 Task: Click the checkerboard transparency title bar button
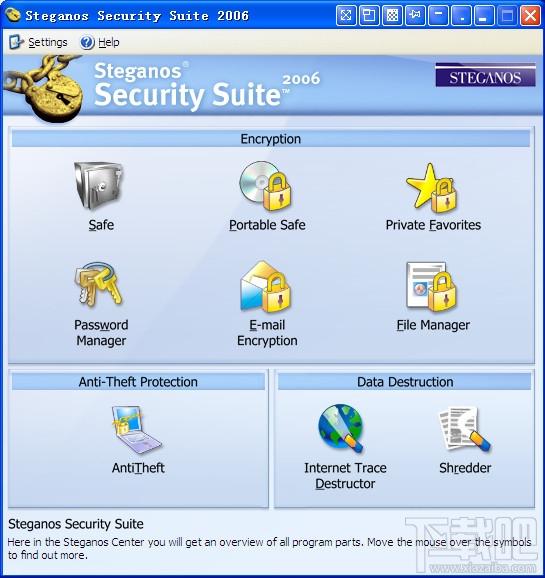click(x=392, y=15)
